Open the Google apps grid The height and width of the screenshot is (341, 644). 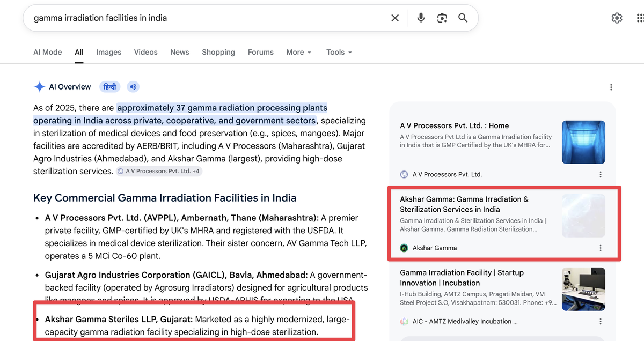pos(640,18)
